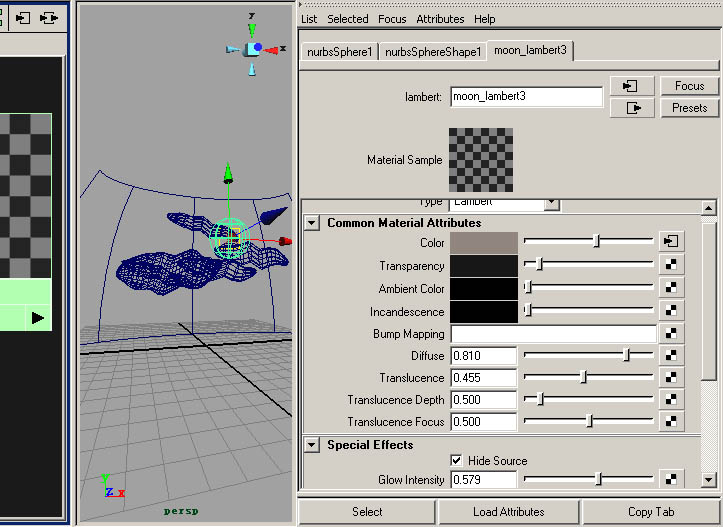Click the Focus button
The image size is (723, 527).
(x=689, y=86)
